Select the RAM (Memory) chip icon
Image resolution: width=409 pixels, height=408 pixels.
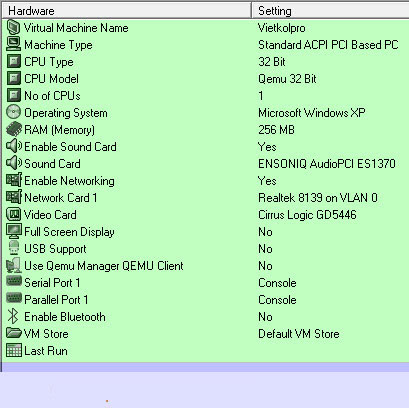[13, 129]
